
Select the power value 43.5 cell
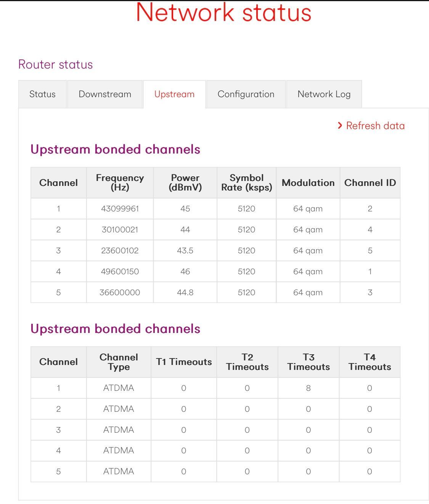click(x=185, y=251)
